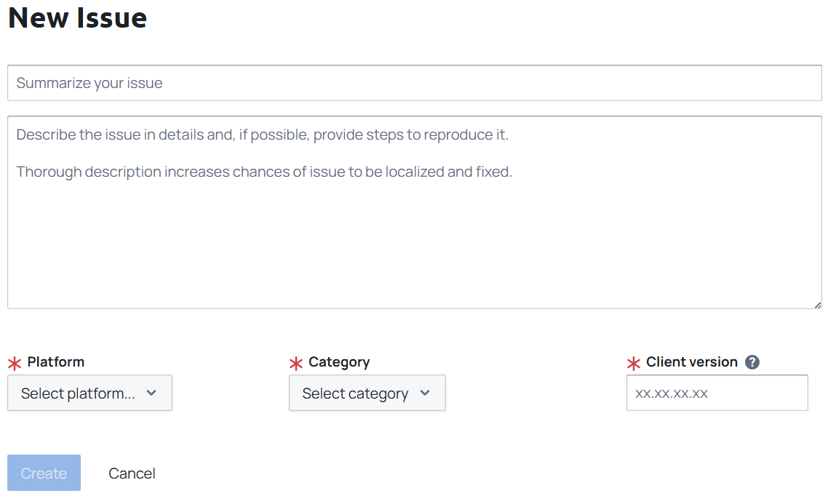Viewport: 828px width, 504px height.
Task: Open the Select platform dropdown
Action: click(x=89, y=393)
